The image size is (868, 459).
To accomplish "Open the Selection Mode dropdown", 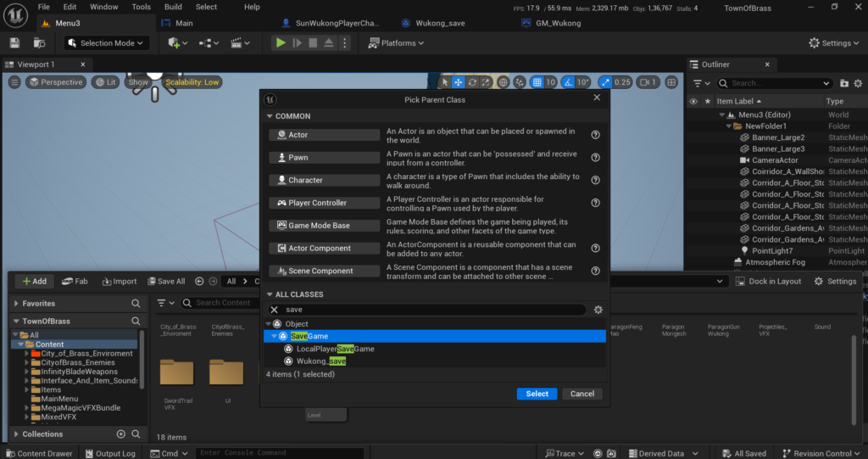I will click(x=107, y=42).
